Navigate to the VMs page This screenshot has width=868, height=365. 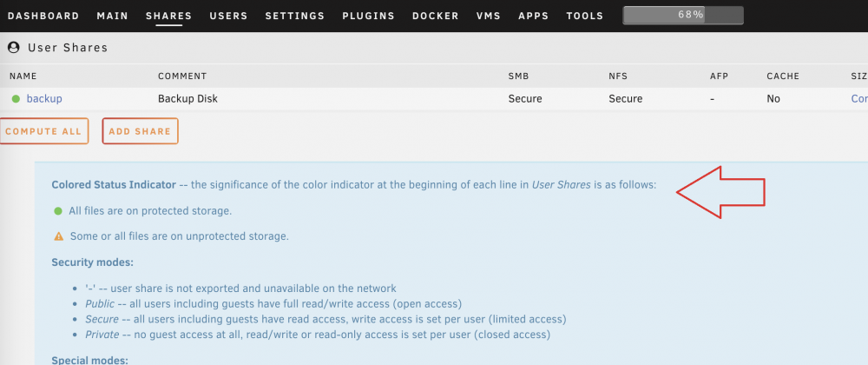pyautogui.click(x=488, y=16)
